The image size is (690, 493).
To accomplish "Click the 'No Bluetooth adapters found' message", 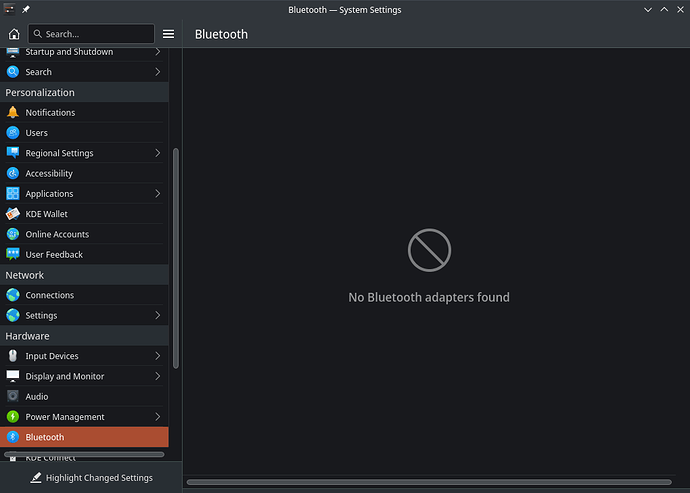I will 429,297.
